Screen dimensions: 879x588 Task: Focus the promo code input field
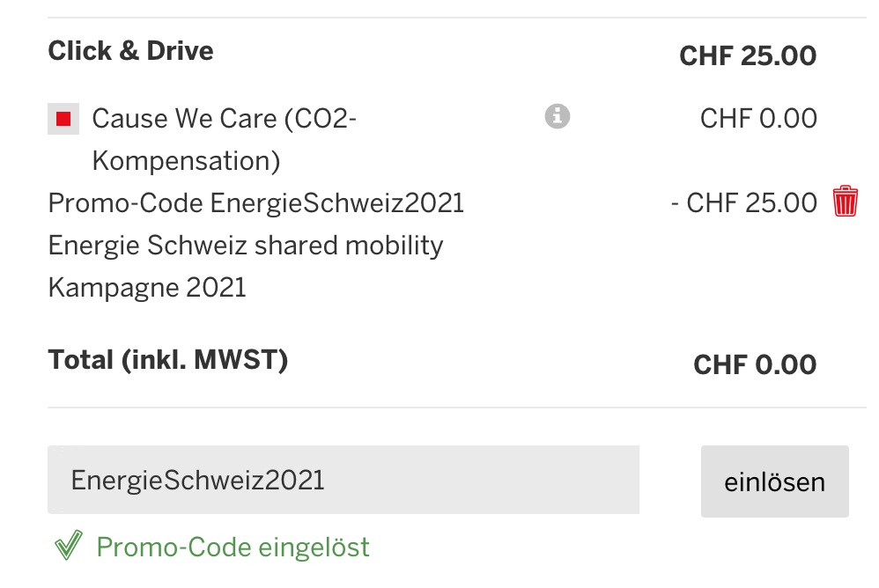[343, 480]
